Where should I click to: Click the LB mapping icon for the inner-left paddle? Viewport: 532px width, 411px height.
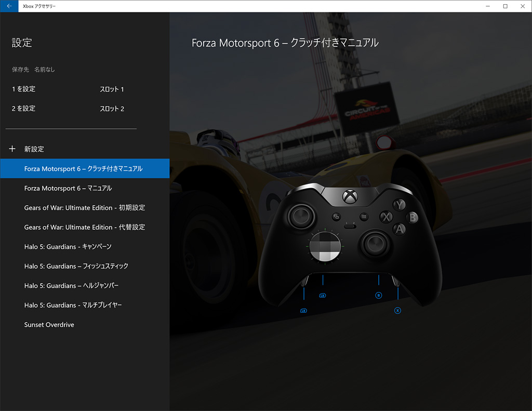pyautogui.click(x=322, y=296)
